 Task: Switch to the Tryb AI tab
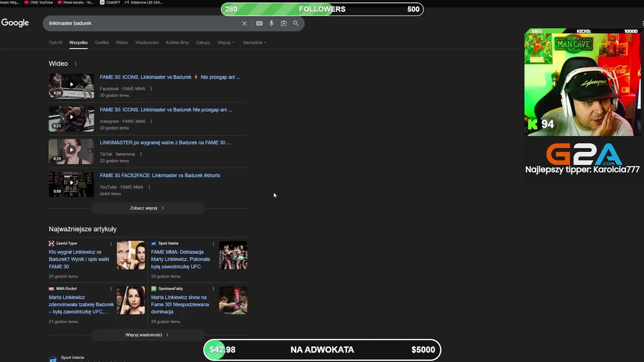55,42
